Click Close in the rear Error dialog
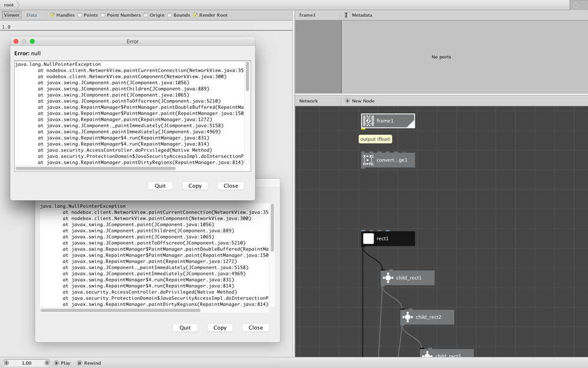588x368 pixels. (x=256, y=328)
